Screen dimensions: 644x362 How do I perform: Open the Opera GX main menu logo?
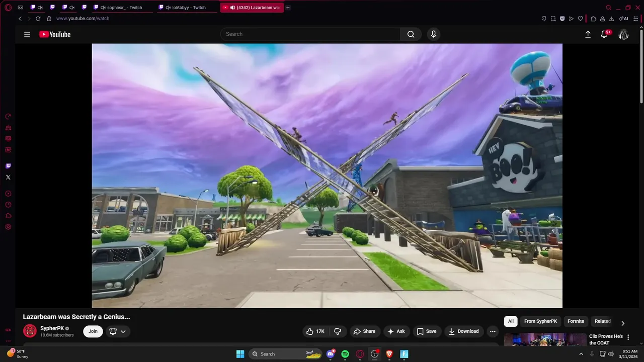point(8,8)
